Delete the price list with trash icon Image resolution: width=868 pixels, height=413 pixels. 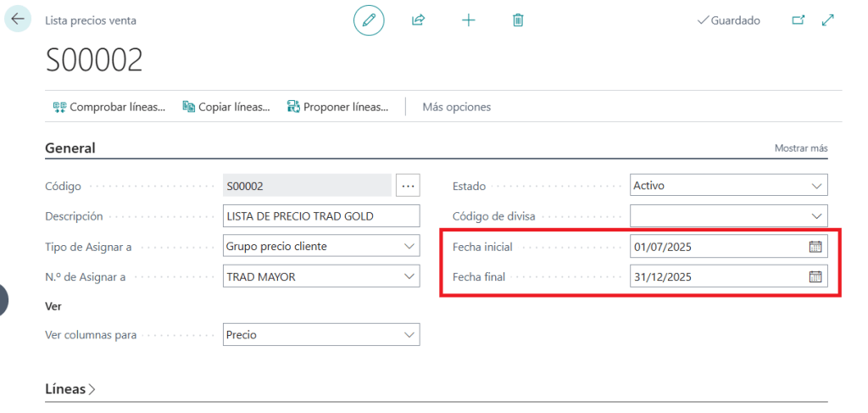point(518,20)
